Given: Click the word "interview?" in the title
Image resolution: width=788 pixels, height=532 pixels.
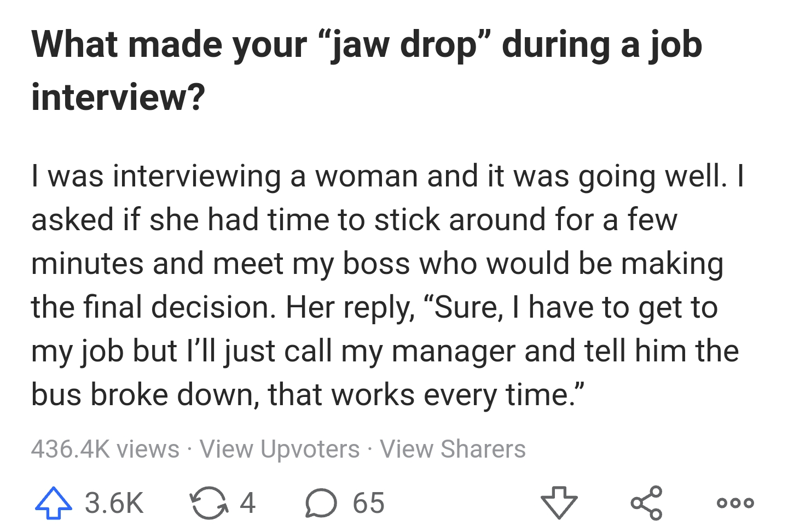Looking at the screenshot, I should (x=118, y=97).
